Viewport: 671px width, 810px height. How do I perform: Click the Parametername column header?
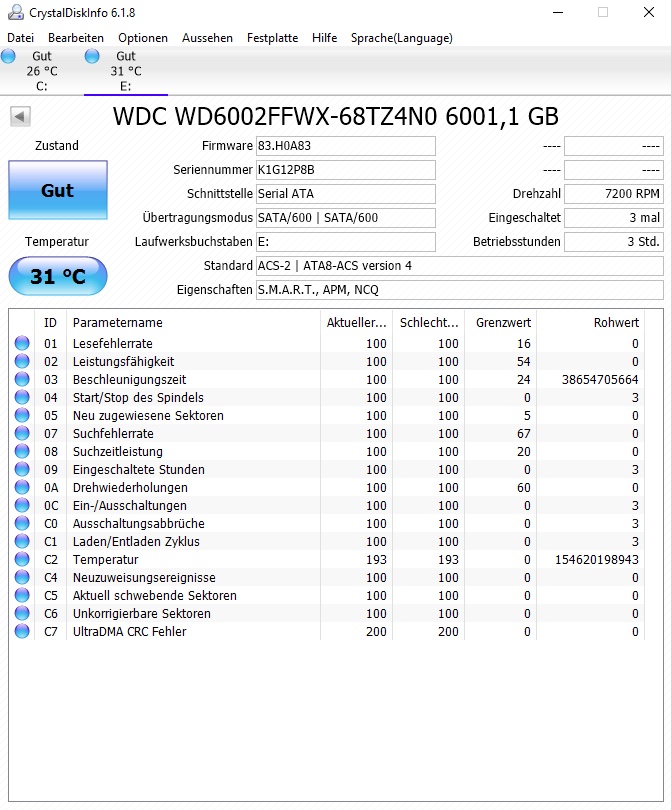pos(193,323)
